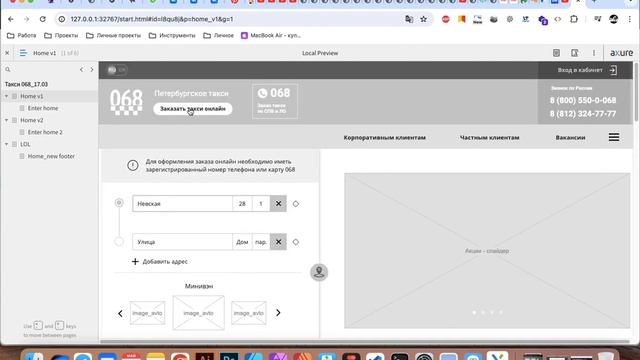The width and height of the screenshot is (640, 360).
Task: Select the circle marker right of Улица row
Action: (296, 242)
